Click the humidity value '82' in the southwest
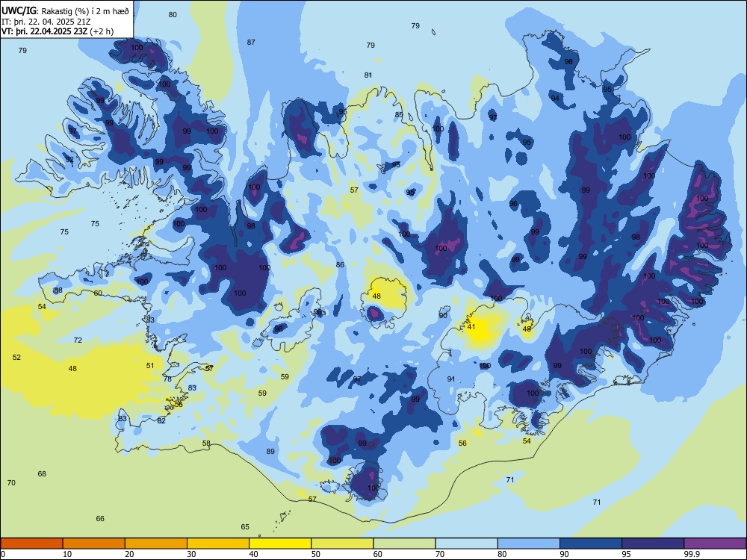This screenshot has height=560, width=747. pos(161,420)
